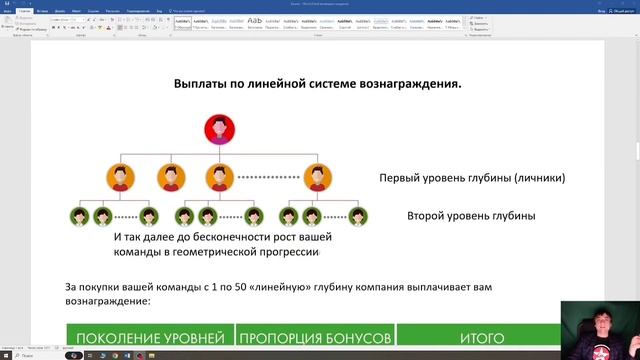Image resolution: width=640 pixels, height=360 pixels.
Task: Switch to the Design (Дизайн) tab
Action: pyautogui.click(x=60, y=11)
